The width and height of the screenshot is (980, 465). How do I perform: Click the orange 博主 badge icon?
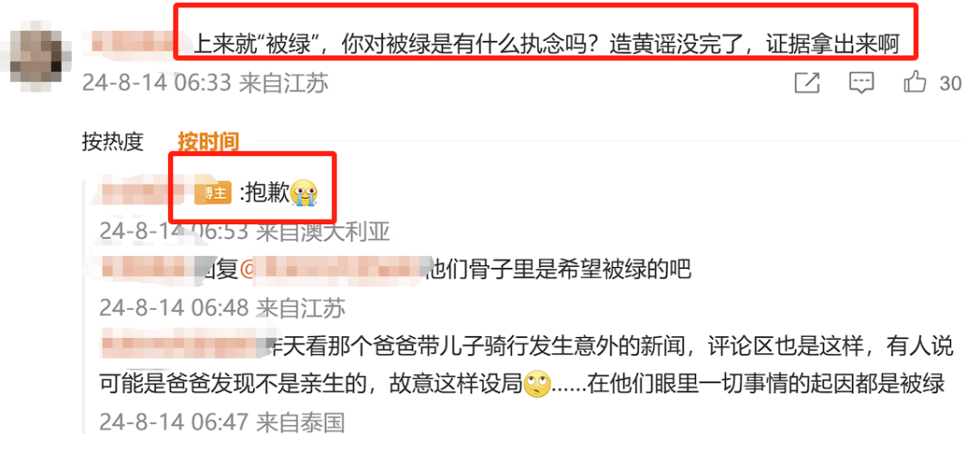[213, 194]
